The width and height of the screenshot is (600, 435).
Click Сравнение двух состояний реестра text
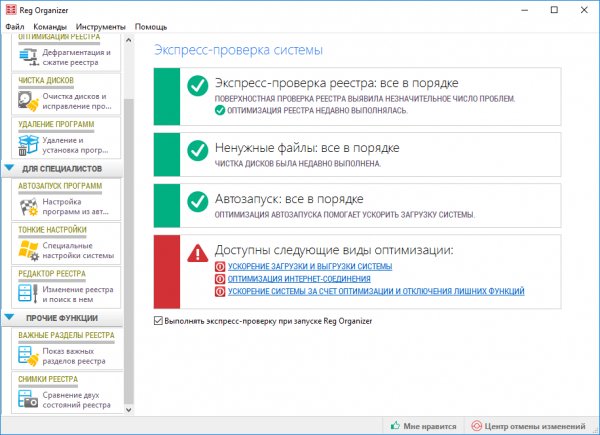pos(77,400)
